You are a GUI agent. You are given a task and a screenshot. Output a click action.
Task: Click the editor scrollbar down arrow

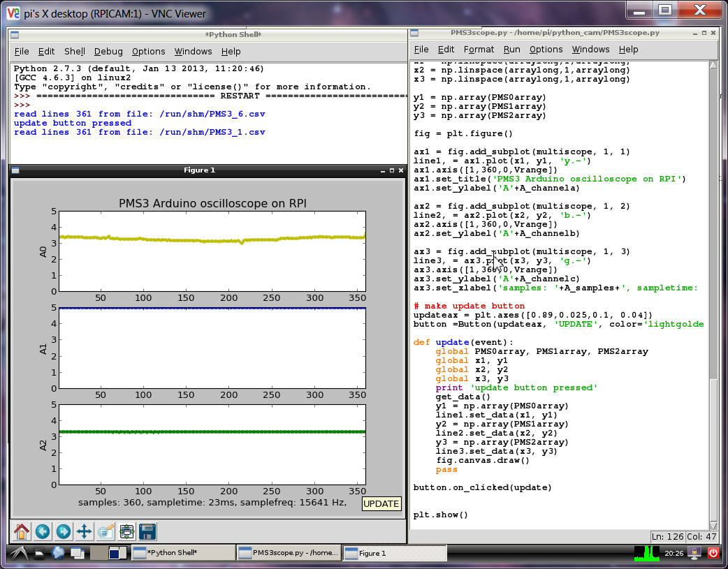[x=713, y=525]
